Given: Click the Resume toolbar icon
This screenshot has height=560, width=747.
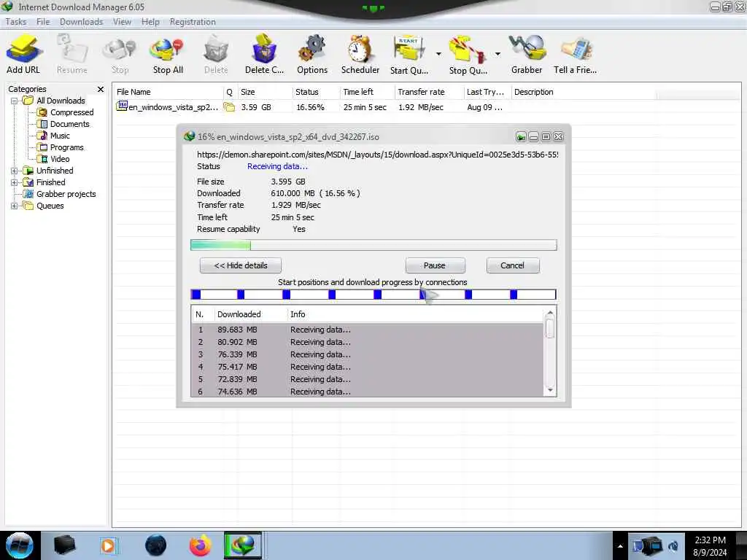Looking at the screenshot, I should point(72,54).
